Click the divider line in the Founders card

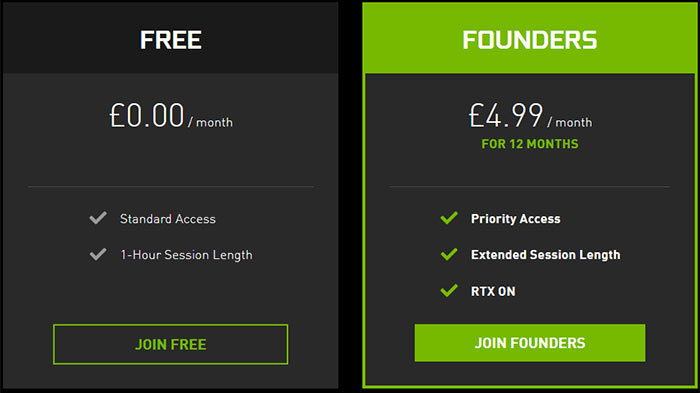tap(529, 187)
